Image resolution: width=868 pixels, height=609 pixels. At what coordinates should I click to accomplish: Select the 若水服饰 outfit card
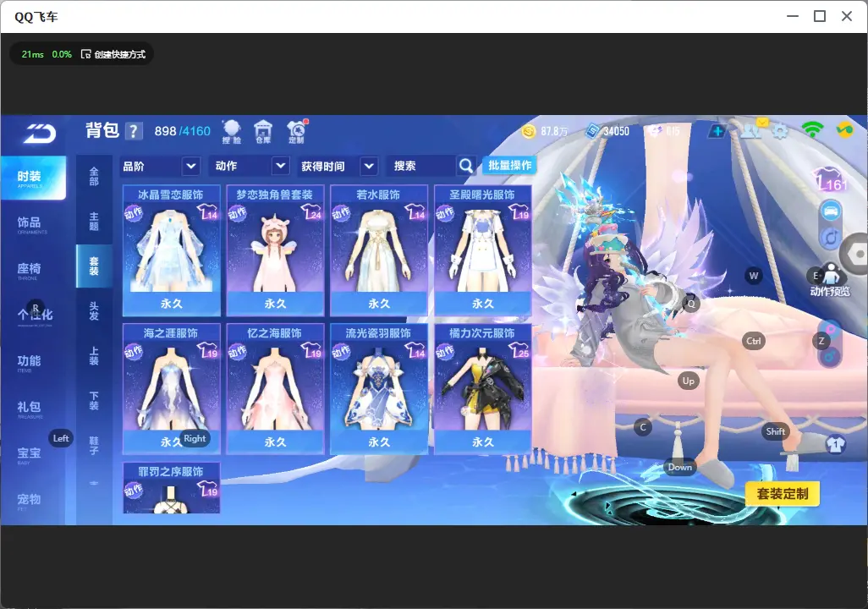pyautogui.click(x=379, y=250)
